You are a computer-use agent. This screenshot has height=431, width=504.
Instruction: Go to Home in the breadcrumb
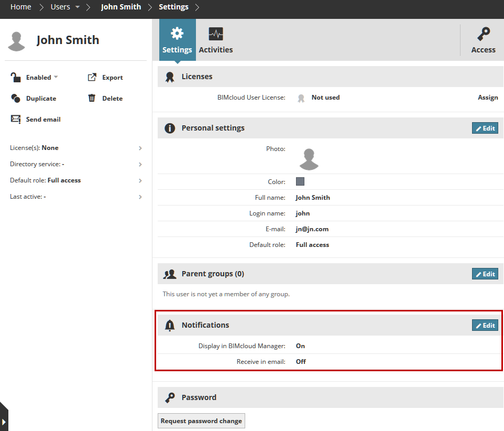pyautogui.click(x=21, y=7)
